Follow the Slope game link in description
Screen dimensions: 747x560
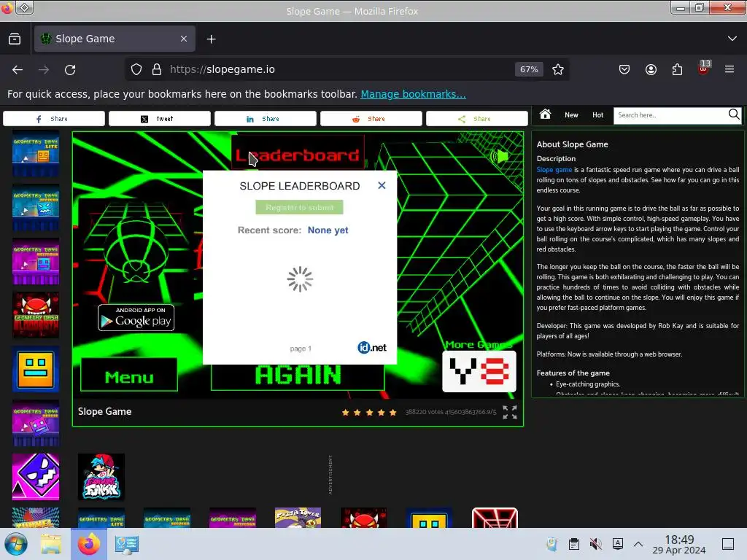[554, 169]
